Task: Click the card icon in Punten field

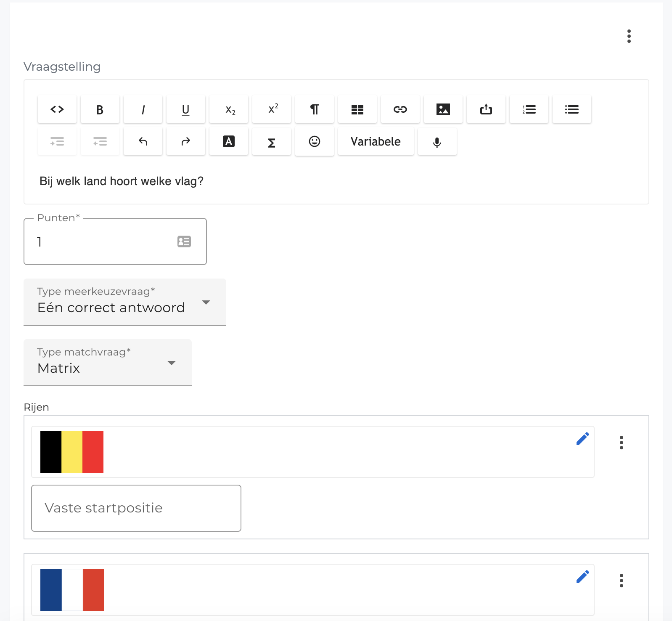Action: 184,241
